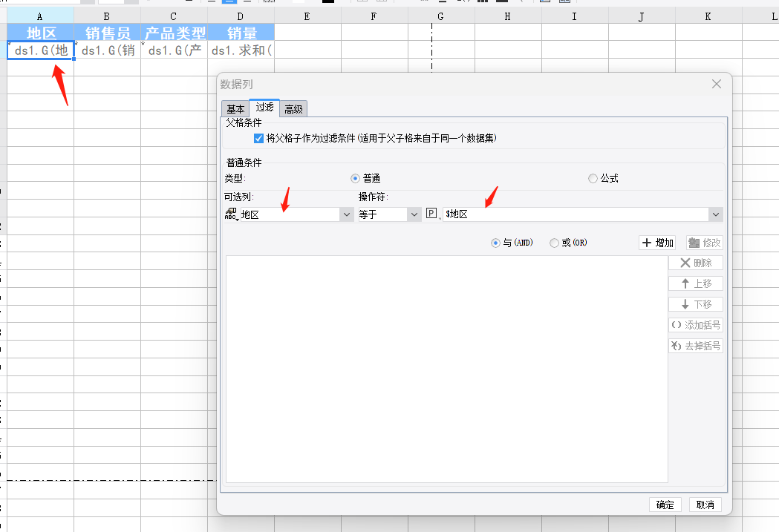Viewport: 779px width, 532px height.
Task: Expand the $地区 value dropdown arrow
Action: [715, 214]
